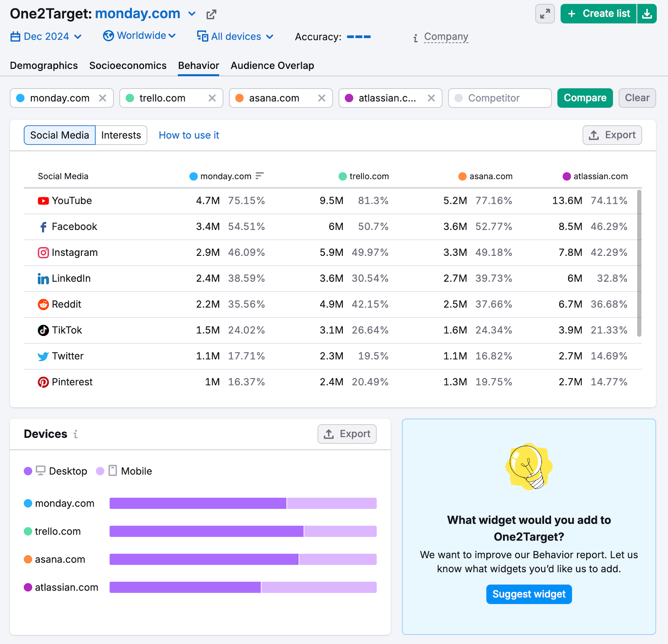Image resolution: width=668 pixels, height=644 pixels.
Task: Click the Create list button
Action: click(599, 14)
